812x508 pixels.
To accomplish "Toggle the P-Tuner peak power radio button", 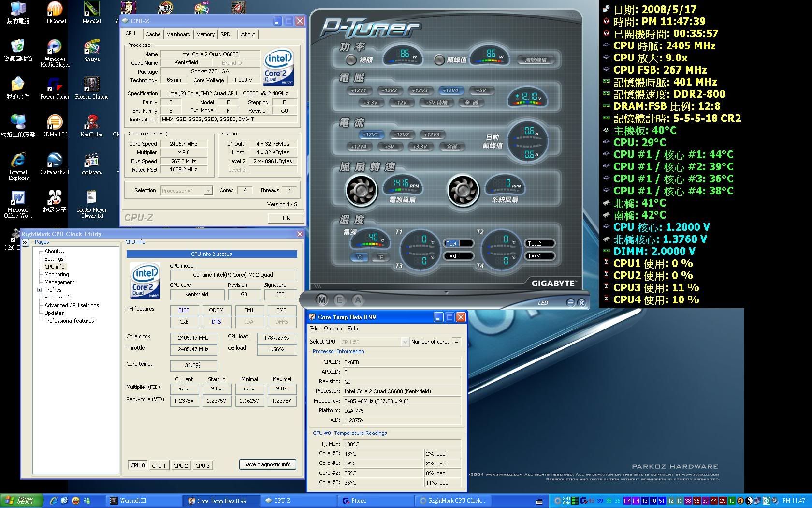I will (439, 60).
